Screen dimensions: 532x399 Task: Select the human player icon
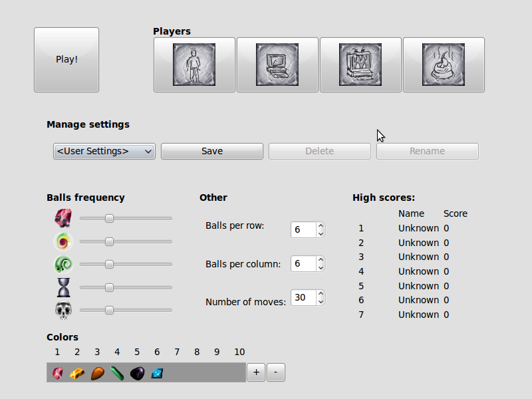(x=194, y=65)
